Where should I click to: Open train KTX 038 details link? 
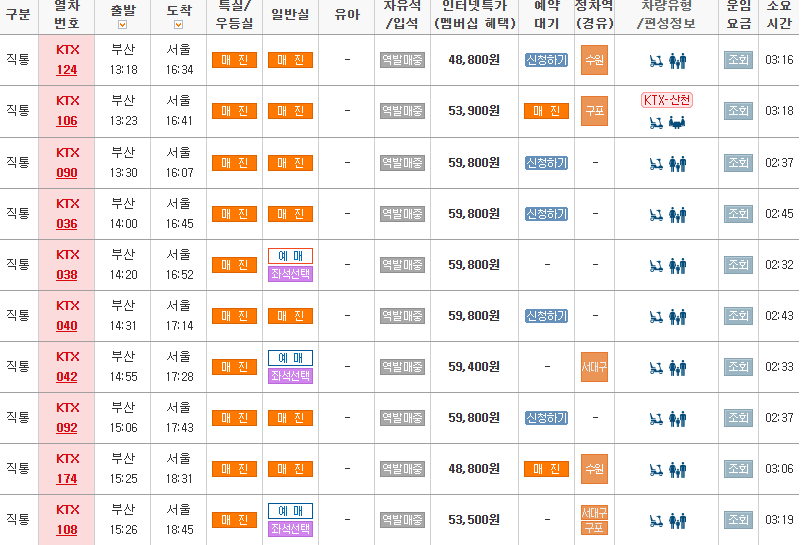(x=67, y=275)
